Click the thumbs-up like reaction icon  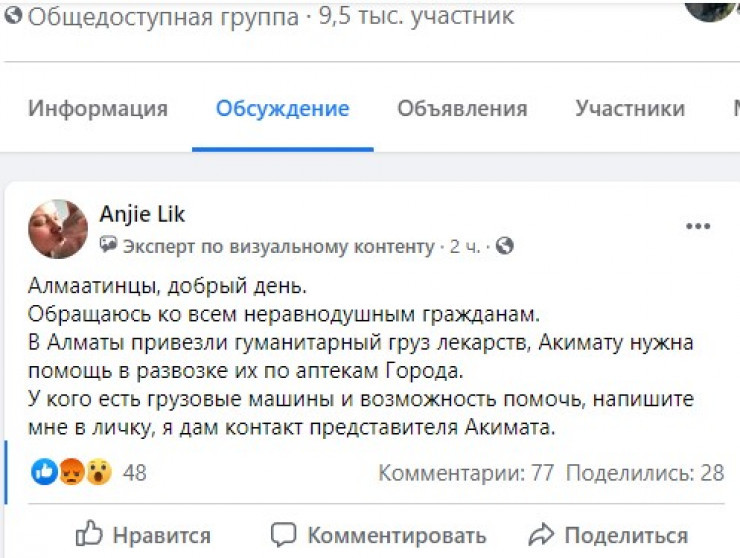(44, 472)
